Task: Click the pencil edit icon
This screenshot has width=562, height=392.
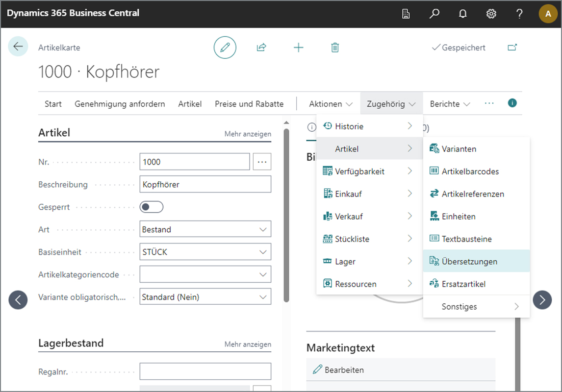Action: [x=225, y=47]
